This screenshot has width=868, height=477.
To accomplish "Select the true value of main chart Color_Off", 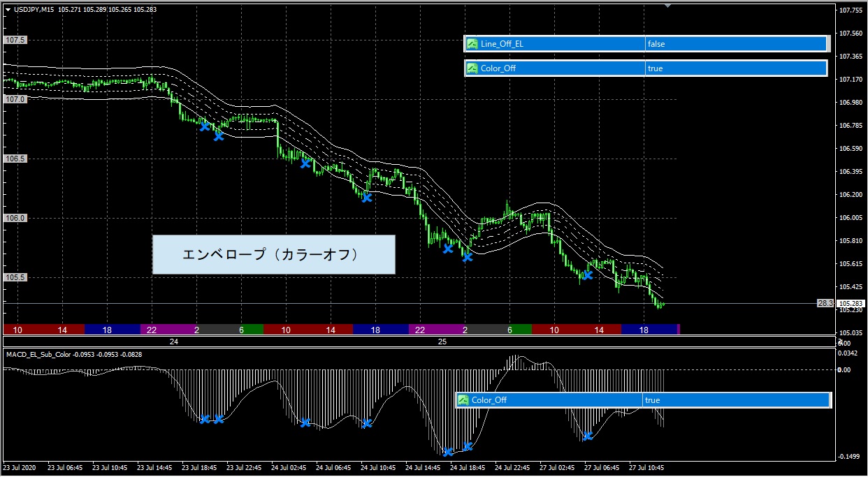I will (655, 68).
